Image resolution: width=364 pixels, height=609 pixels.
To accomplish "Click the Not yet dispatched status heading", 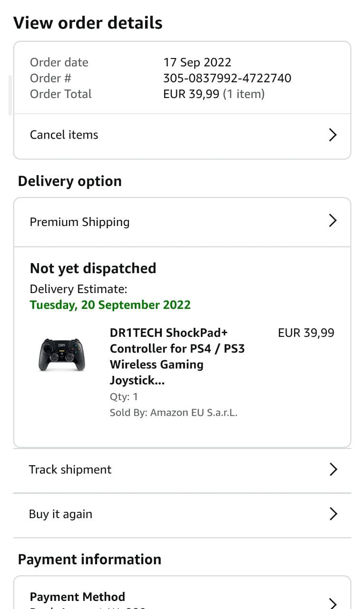I will coord(93,268).
